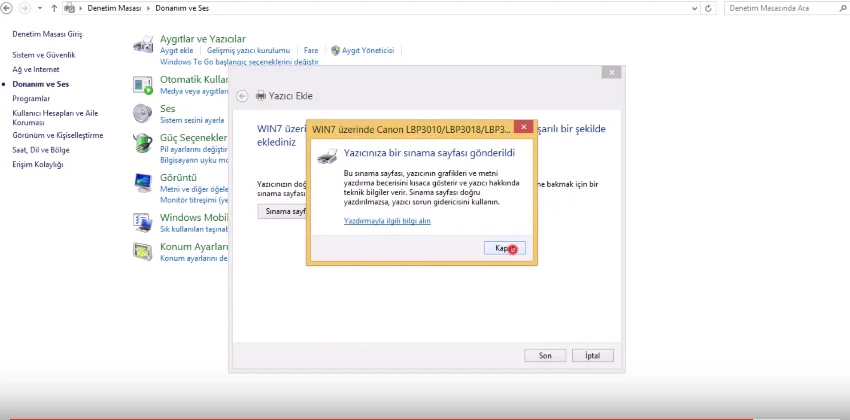
Task: Open the Windows Mobil heading link
Action: 194,218
